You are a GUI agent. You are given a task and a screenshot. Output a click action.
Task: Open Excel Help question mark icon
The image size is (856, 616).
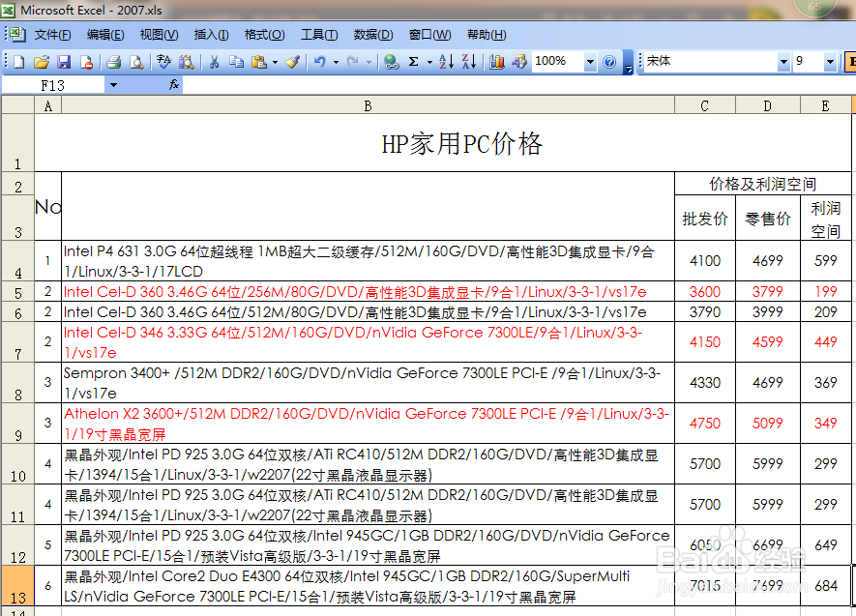pyautogui.click(x=609, y=62)
